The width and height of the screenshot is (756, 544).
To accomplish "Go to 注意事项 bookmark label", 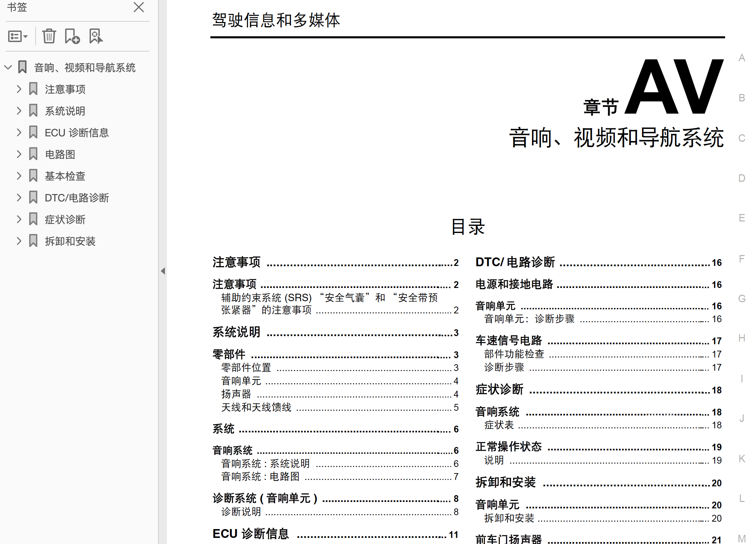I will 65,89.
